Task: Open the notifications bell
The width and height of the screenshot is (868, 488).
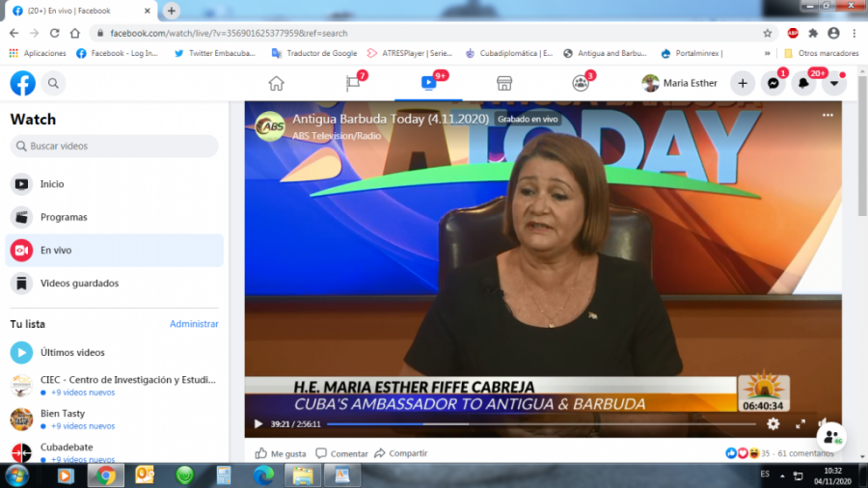Action: 803,84
